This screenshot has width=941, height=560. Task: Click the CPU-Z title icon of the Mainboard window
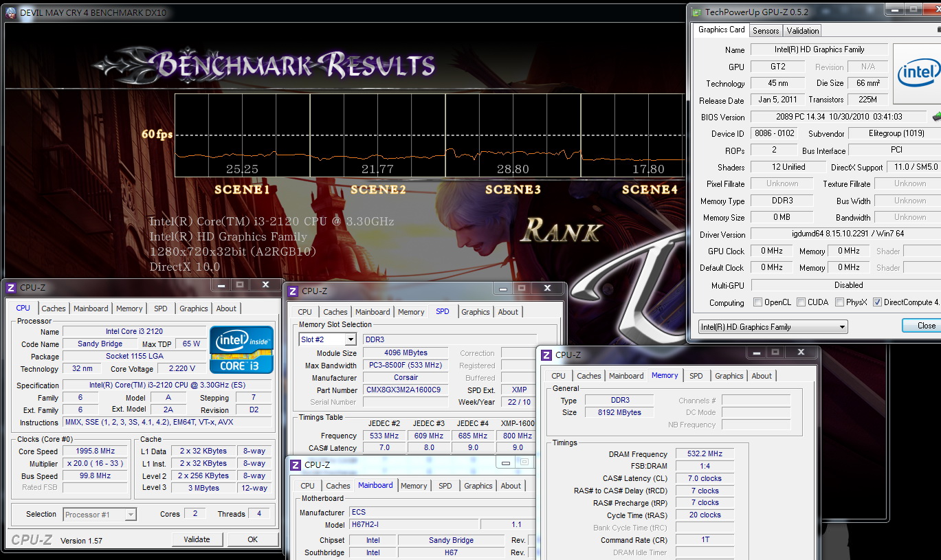coord(296,464)
